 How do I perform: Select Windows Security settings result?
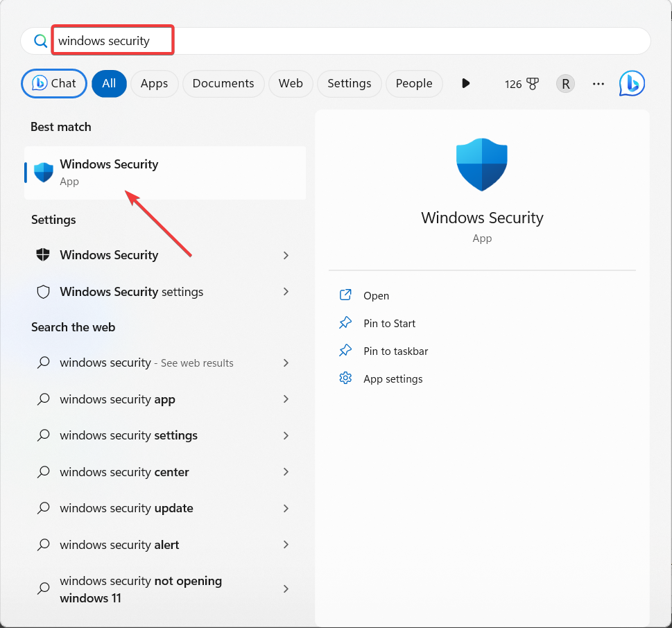(x=165, y=292)
